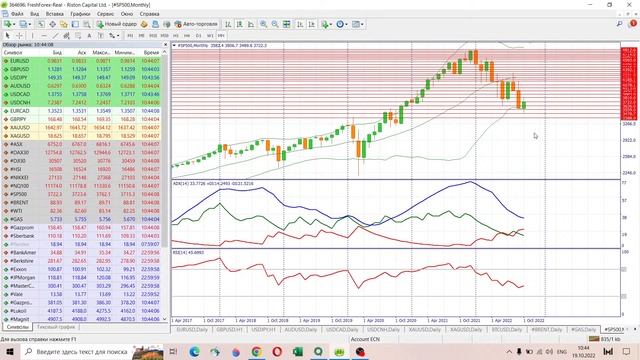Switch timeframe to W1
The width and height of the screenshot is (640, 360).
(210, 36)
